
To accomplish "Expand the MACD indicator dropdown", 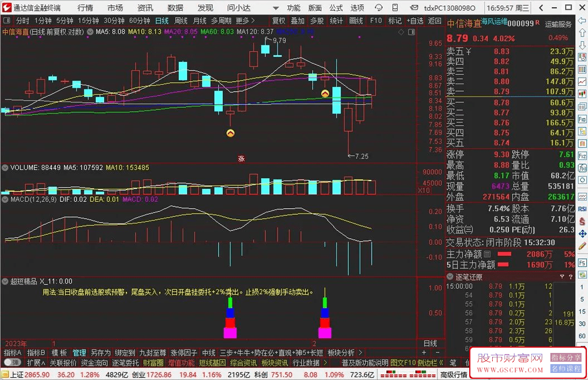I will click(x=5, y=199).
